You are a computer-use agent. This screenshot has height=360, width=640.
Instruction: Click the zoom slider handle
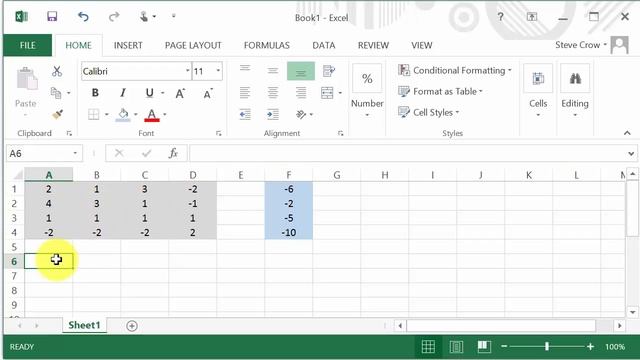(x=547, y=347)
